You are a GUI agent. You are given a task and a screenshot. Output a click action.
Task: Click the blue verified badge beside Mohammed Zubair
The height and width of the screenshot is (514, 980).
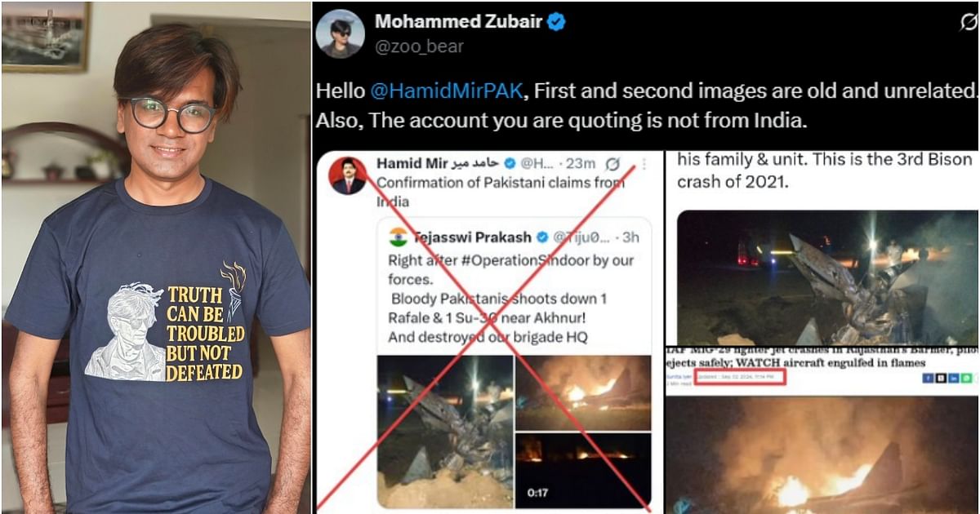[x=556, y=22]
